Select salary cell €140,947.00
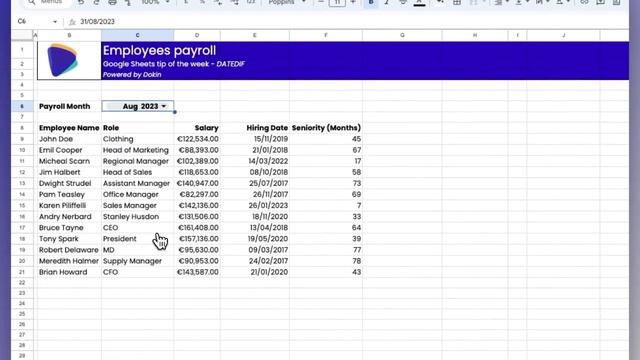This screenshot has width=640, height=360. point(197,183)
